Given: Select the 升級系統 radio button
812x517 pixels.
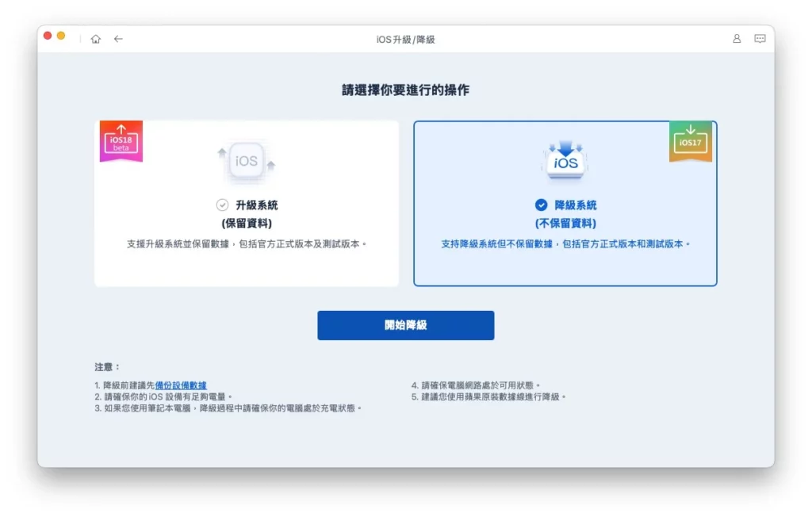Looking at the screenshot, I should click(222, 205).
